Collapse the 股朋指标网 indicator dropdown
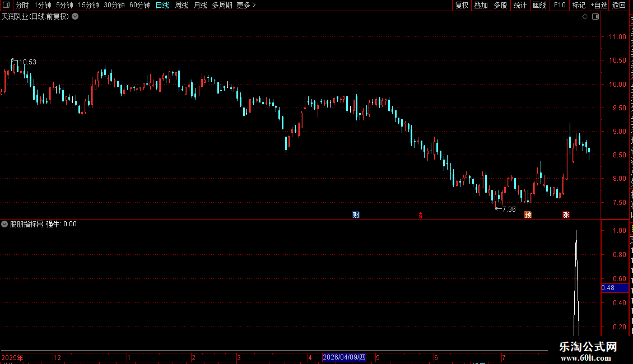This screenshot has height=364, width=633. pyautogui.click(x=4, y=224)
